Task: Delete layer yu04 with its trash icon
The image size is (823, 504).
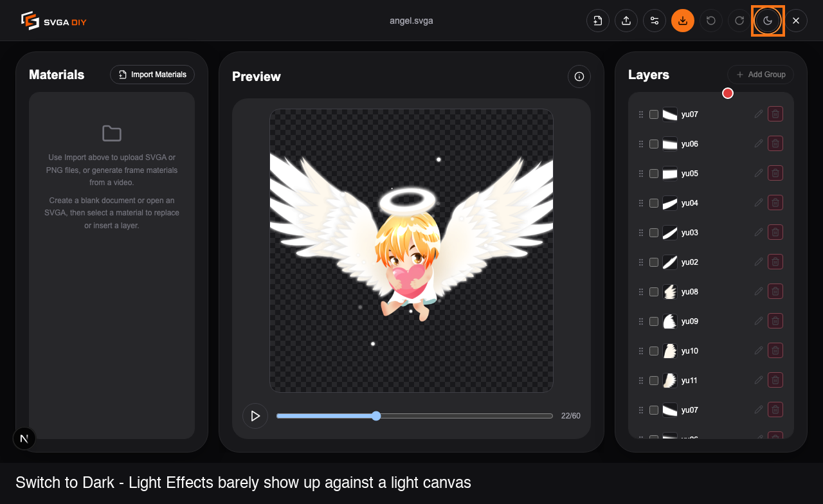Action: 775,203
